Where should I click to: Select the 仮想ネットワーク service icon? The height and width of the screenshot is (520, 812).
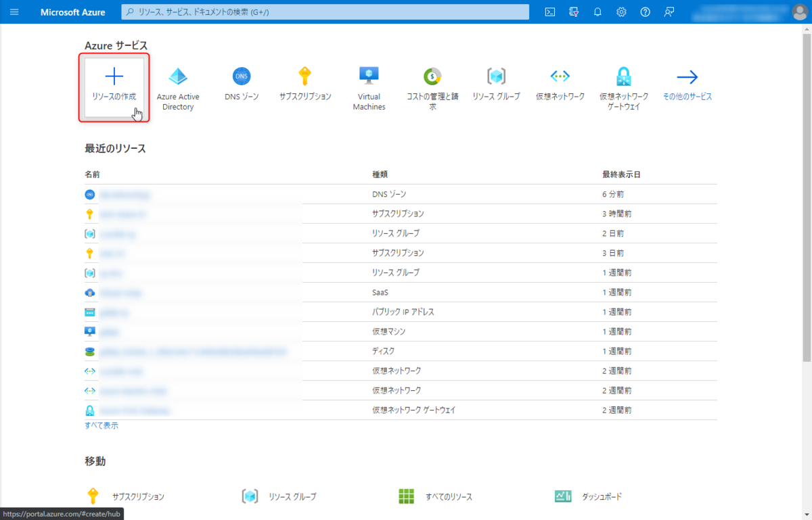click(x=560, y=76)
